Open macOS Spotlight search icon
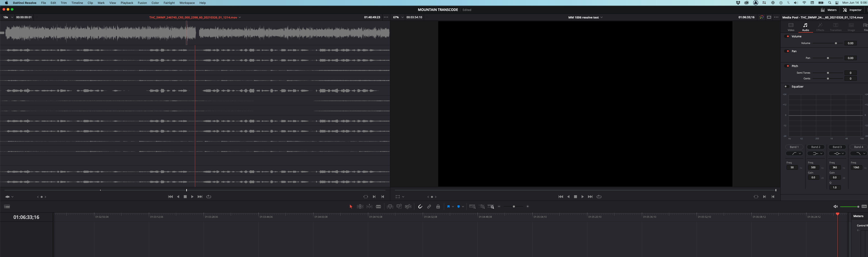 830,3
